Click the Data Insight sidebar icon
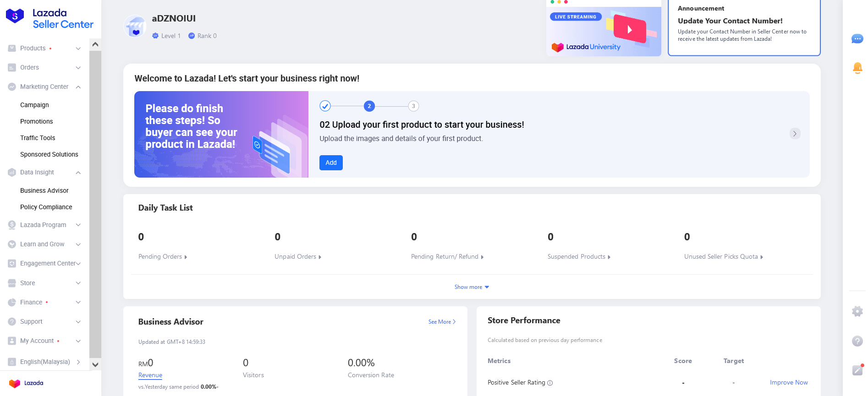 click(x=12, y=172)
